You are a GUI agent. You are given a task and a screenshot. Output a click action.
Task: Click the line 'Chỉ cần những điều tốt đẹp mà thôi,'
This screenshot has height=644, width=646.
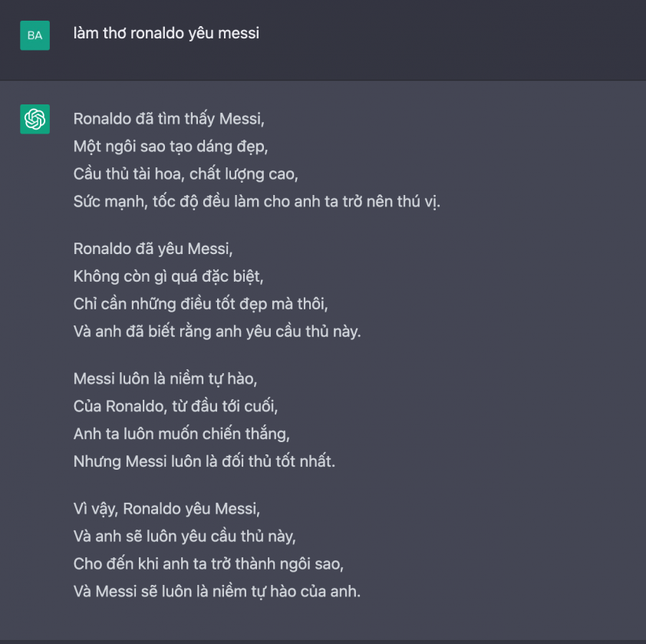click(x=201, y=304)
